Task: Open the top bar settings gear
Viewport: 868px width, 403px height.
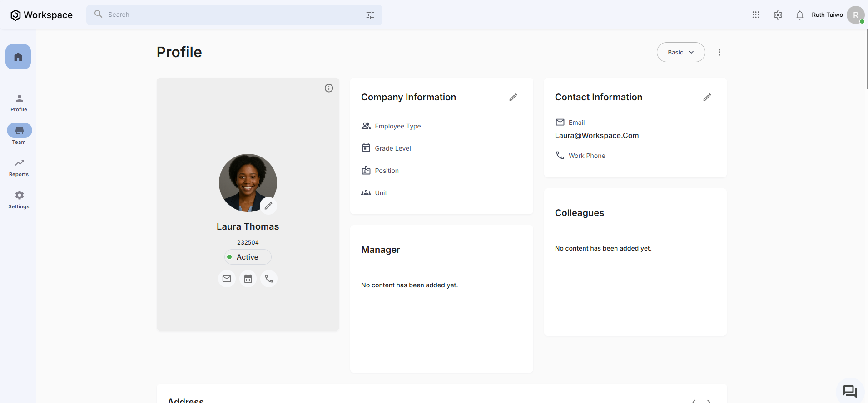Action: (778, 15)
